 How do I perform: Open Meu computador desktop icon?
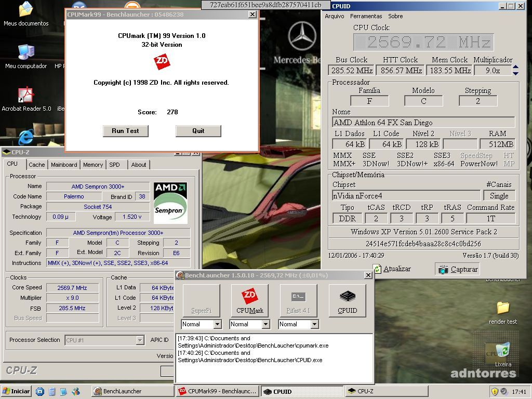point(26,52)
